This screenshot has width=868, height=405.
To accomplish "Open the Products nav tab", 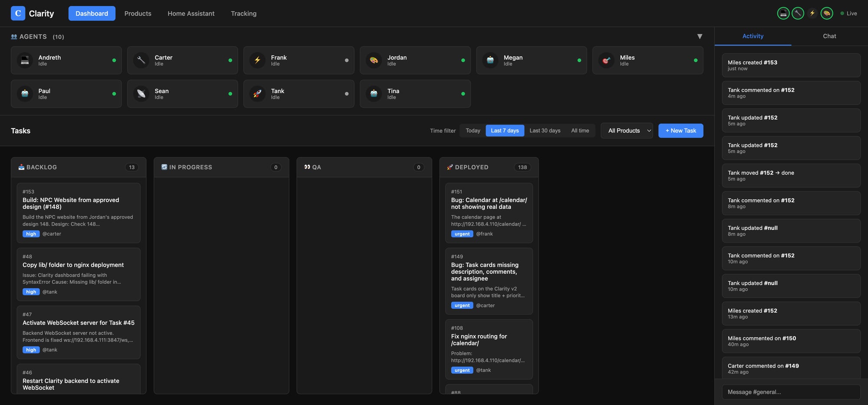I will coord(138,13).
